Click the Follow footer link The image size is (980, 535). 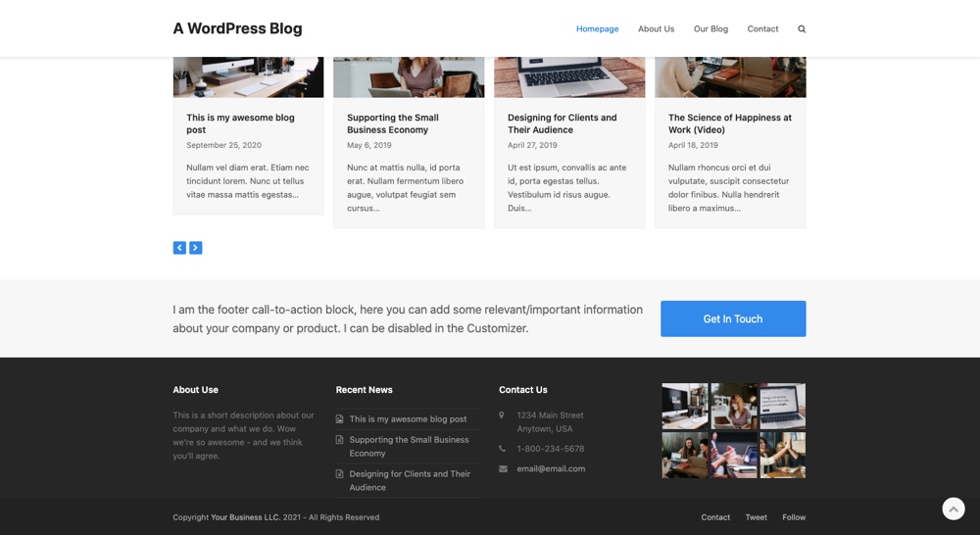coord(794,517)
